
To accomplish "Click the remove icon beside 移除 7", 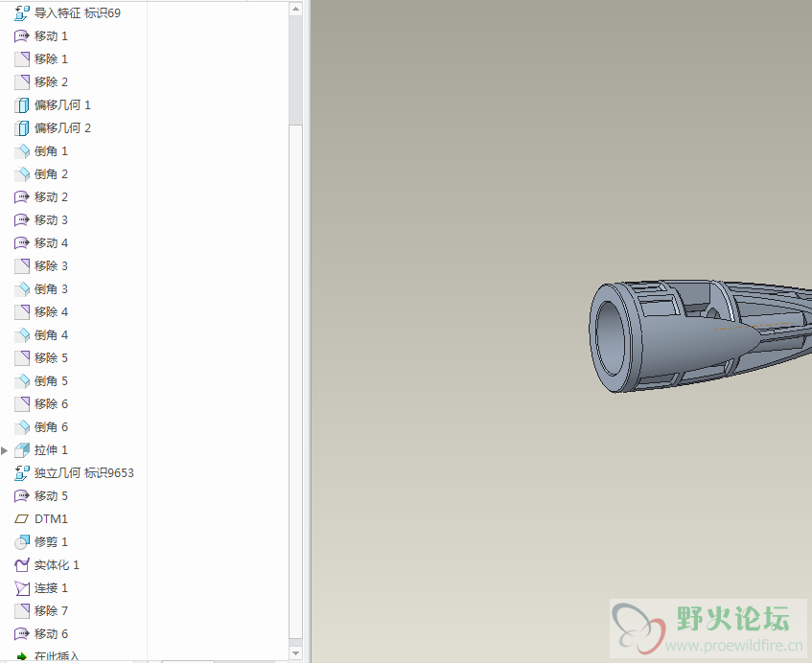I will pos(22,610).
